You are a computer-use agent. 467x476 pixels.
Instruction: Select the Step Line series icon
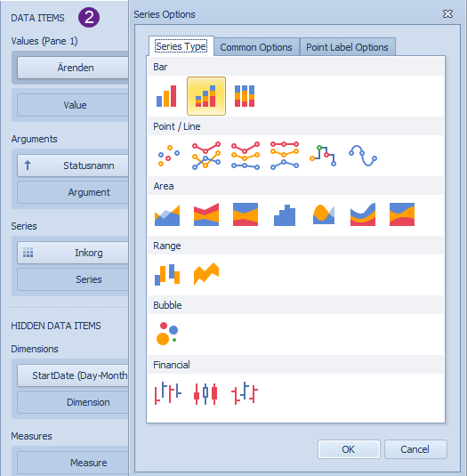(x=323, y=156)
